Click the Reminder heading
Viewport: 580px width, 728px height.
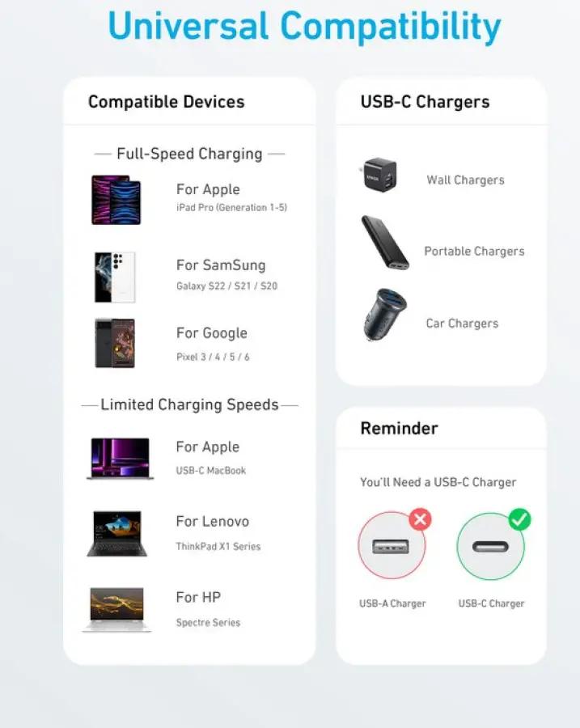[x=399, y=428]
